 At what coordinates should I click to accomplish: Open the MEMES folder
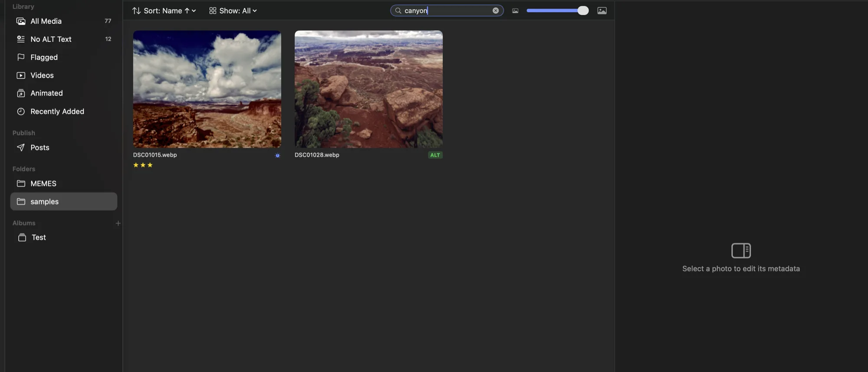64,184
